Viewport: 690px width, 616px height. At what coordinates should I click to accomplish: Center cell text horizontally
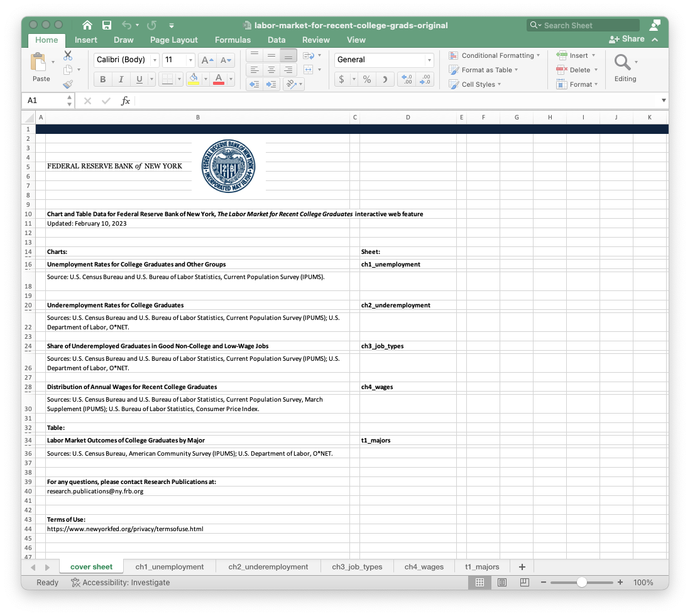click(271, 70)
